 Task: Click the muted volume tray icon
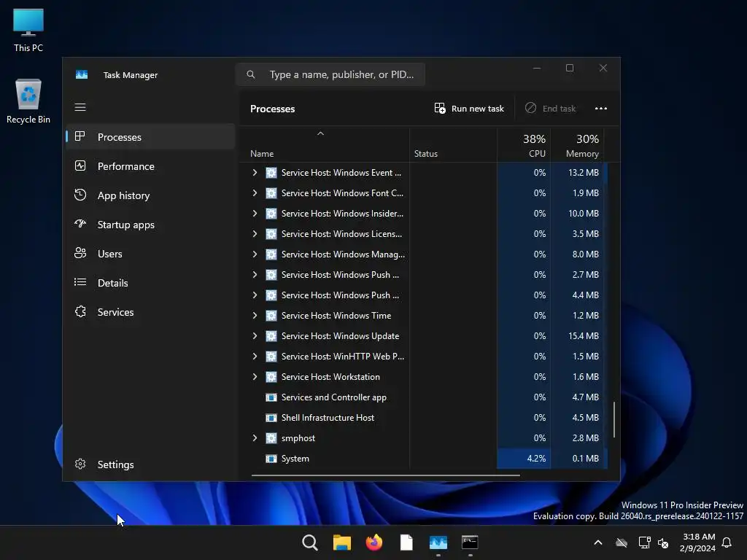[662, 542]
